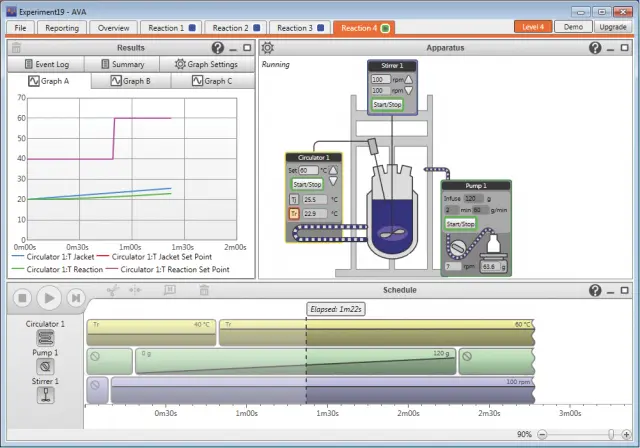Select the Pump 0 g to 120 g ramp step
The height and width of the screenshot is (448, 640).
tap(296, 361)
